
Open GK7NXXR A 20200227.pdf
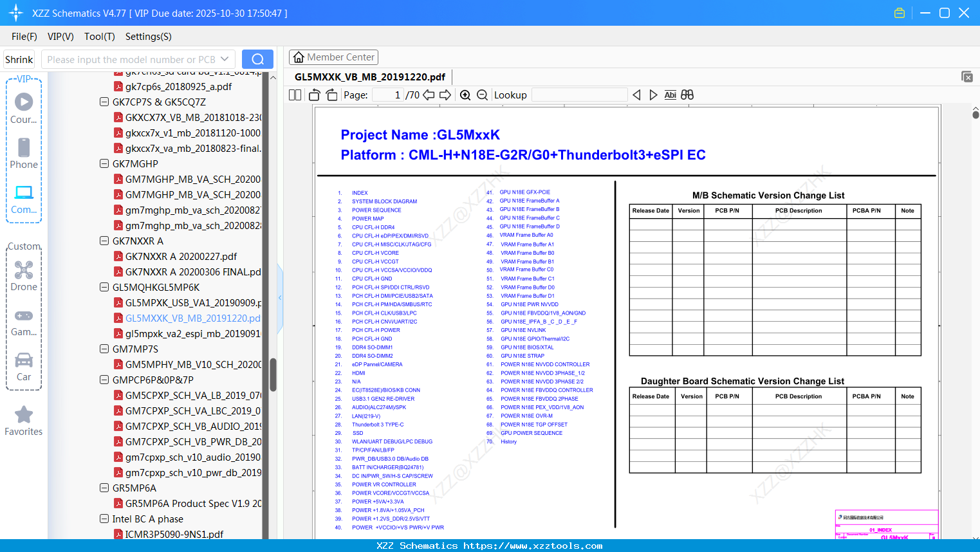(x=181, y=256)
